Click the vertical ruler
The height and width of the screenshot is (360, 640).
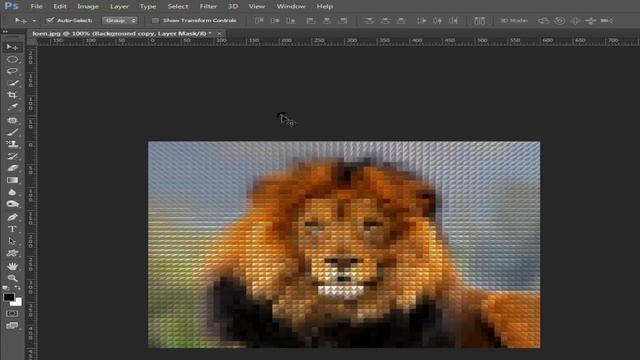[31, 202]
